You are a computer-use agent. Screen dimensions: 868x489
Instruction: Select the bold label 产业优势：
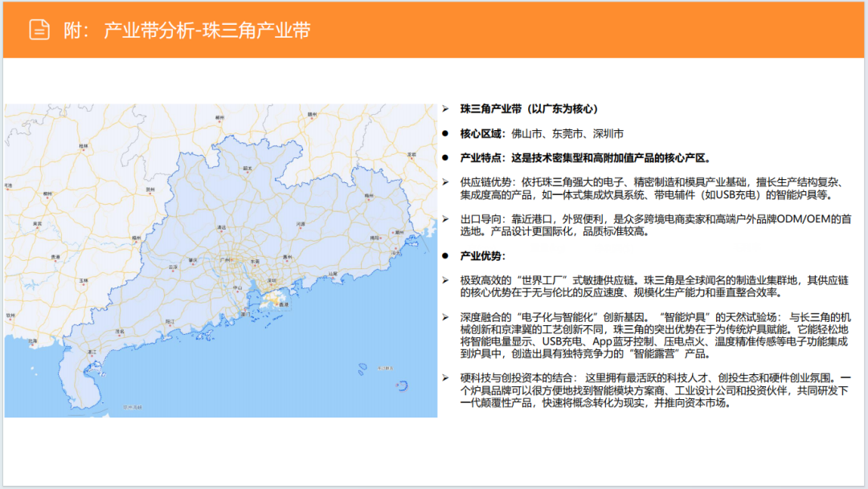point(483,256)
